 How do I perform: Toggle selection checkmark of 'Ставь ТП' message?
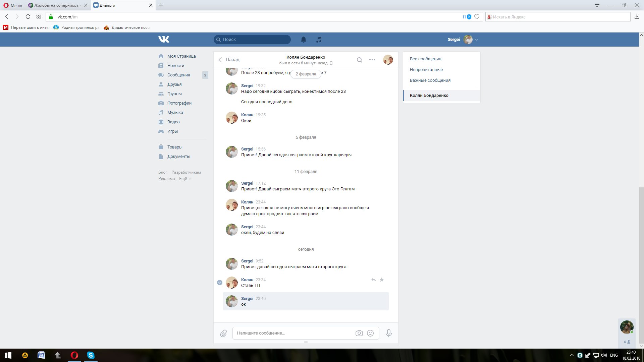pos(220,283)
